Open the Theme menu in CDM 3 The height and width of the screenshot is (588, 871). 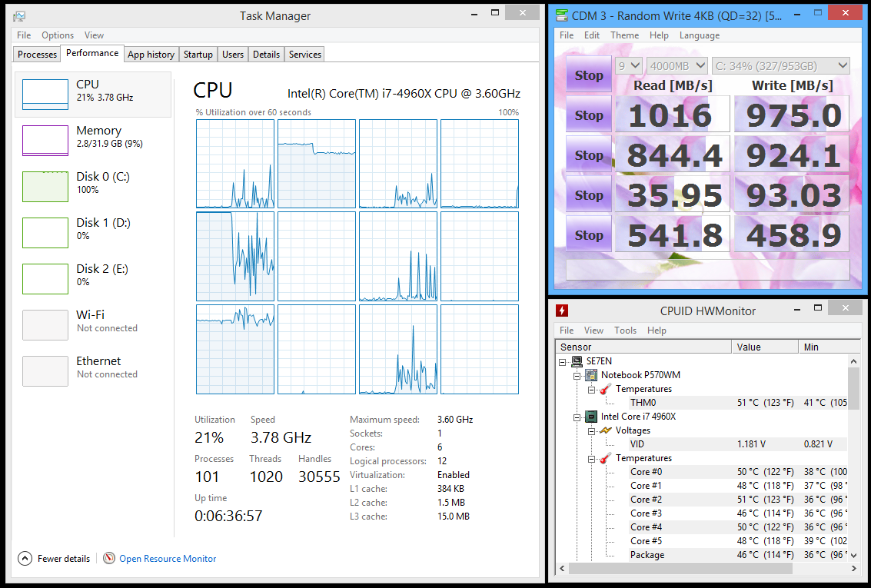(624, 35)
